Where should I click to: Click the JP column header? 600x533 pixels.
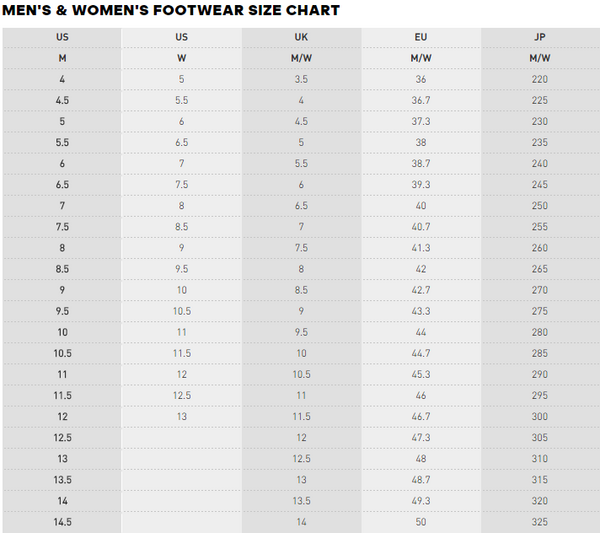tap(540, 37)
